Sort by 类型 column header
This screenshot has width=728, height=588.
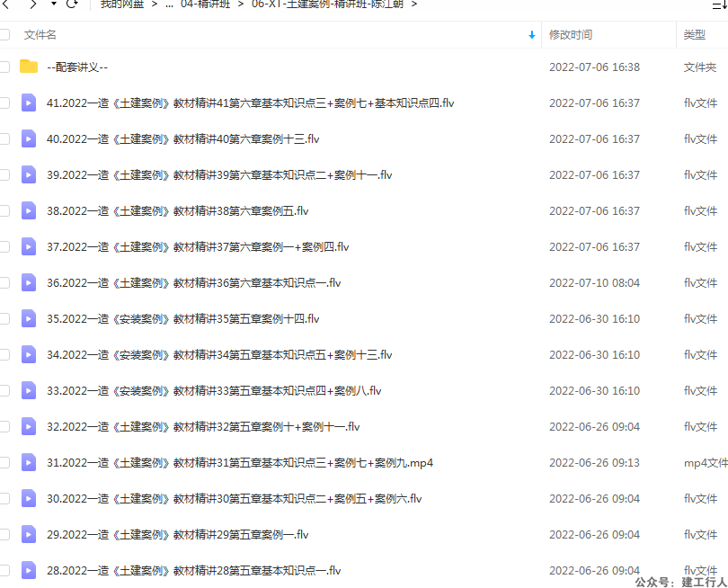(694, 35)
